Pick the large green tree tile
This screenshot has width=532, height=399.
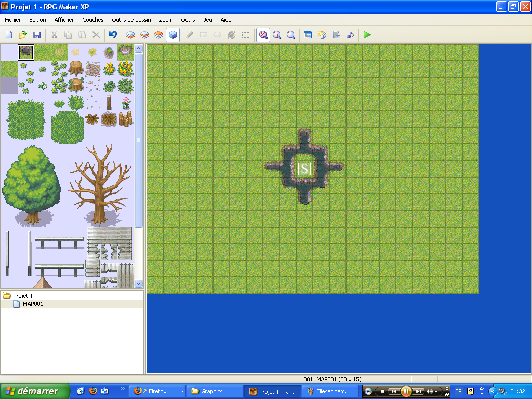(32, 186)
